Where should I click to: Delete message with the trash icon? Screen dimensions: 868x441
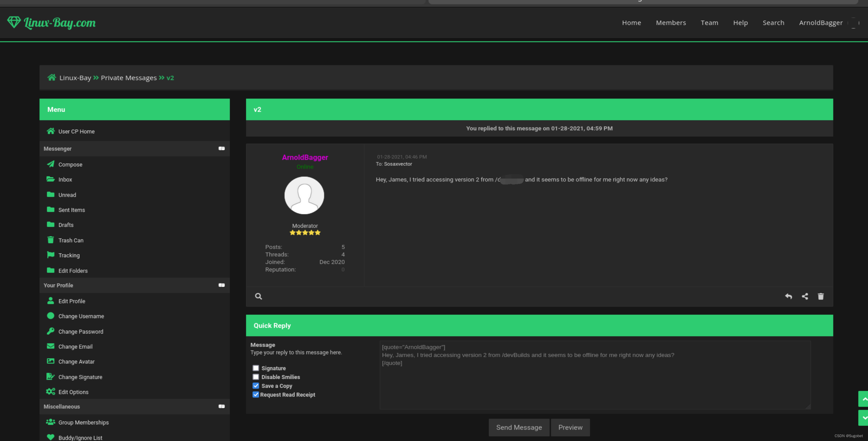[821, 296]
